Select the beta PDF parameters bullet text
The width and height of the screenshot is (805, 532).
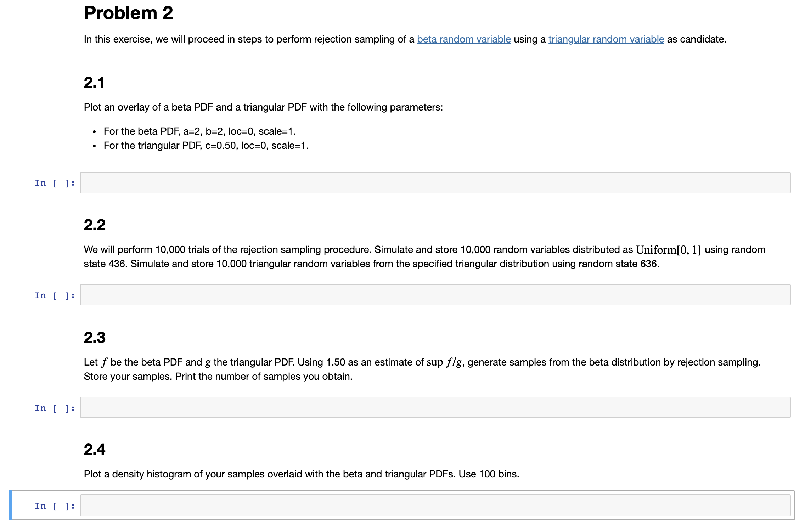(x=199, y=131)
